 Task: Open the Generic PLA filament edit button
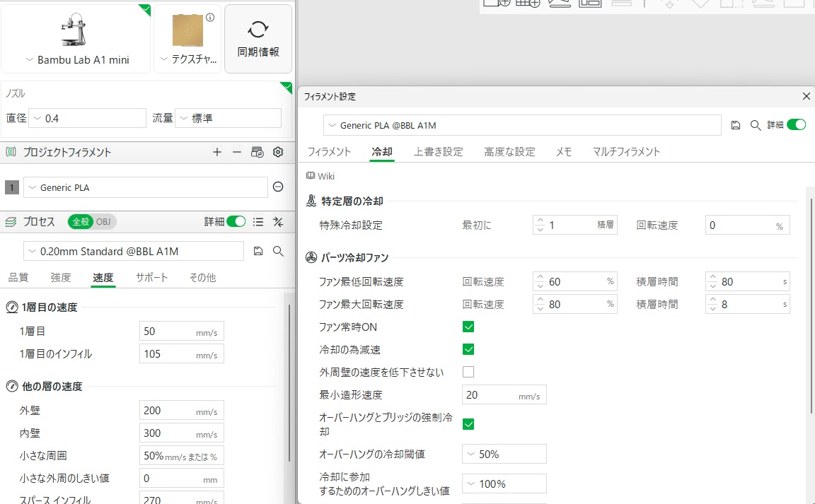point(278,187)
